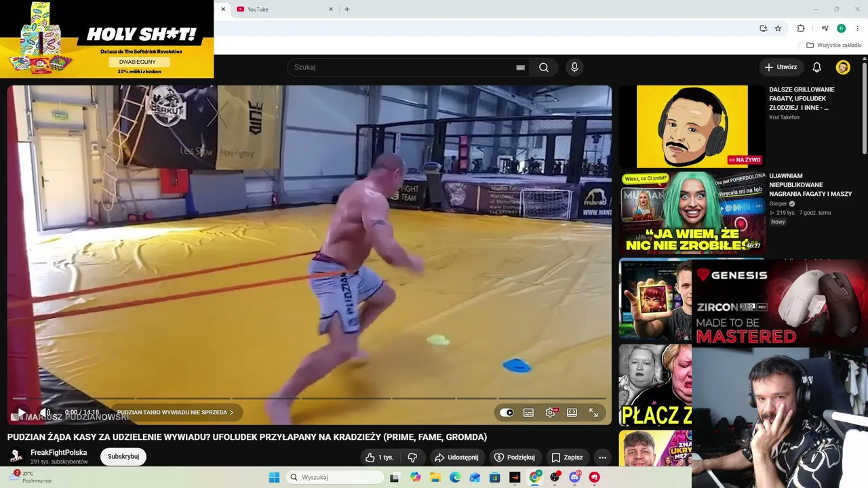Open the more actions menu under the video

tap(602, 457)
